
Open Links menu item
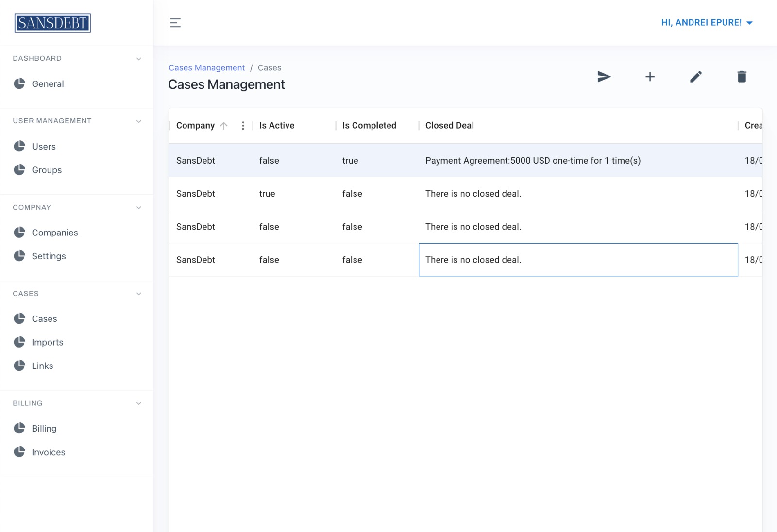42,366
